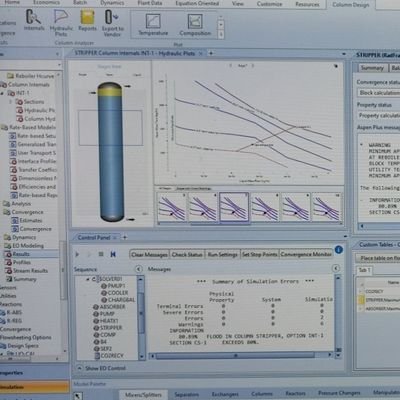Select SEP2 block in the sequence list
The height and width of the screenshot is (400, 400).
(x=103, y=349)
